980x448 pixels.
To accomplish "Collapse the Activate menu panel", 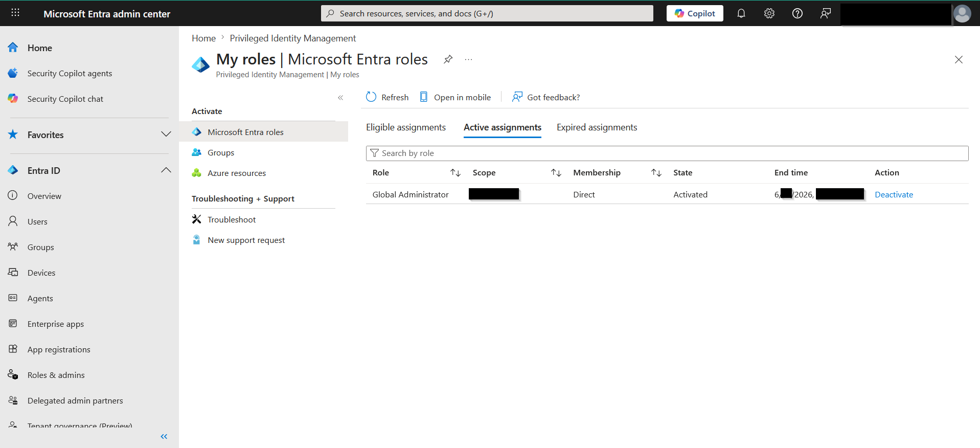I will [340, 98].
